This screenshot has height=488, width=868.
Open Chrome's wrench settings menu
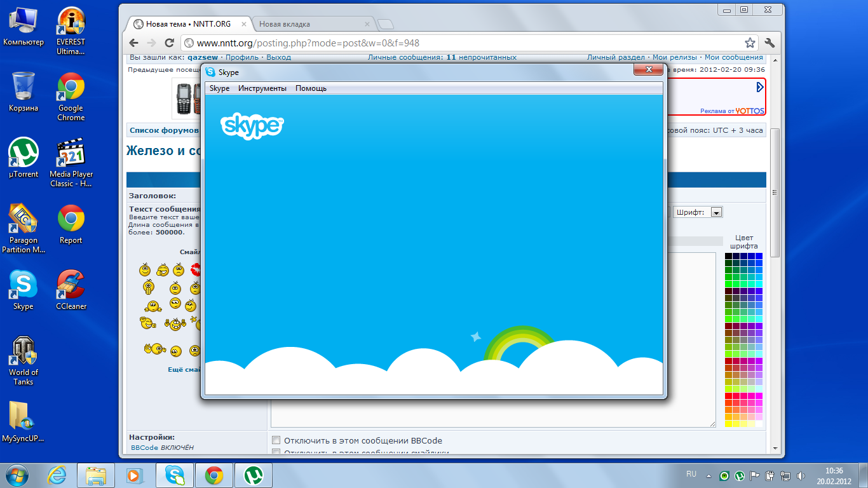click(770, 43)
